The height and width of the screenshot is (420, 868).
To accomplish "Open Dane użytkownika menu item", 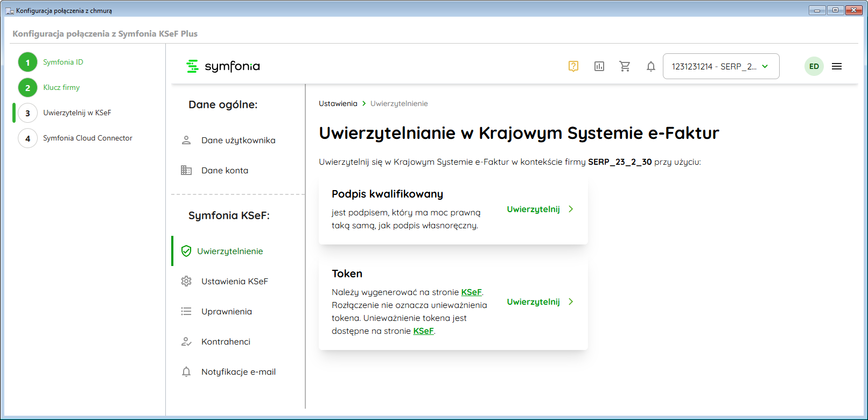I will [x=238, y=140].
